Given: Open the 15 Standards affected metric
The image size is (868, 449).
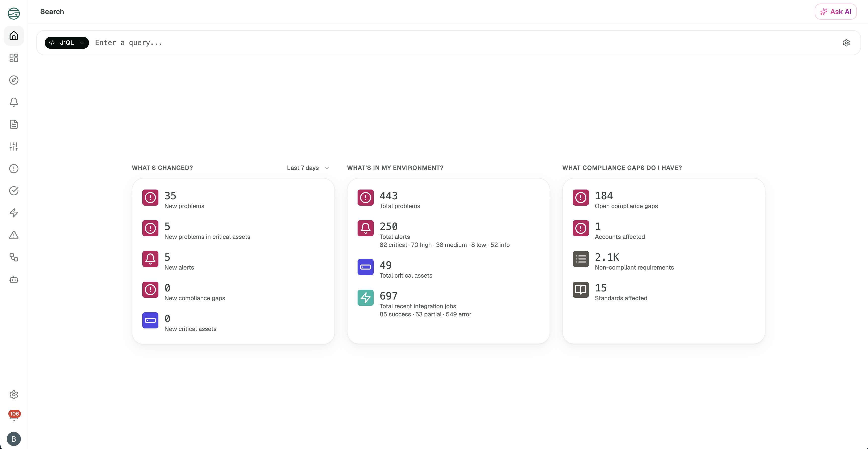Looking at the screenshot, I should pos(621,292).
